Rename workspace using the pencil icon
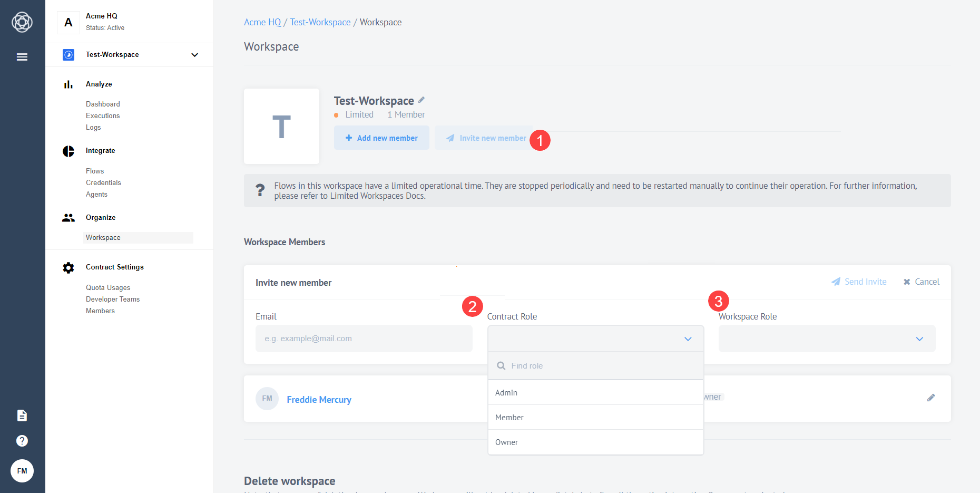 click(422, 99)
